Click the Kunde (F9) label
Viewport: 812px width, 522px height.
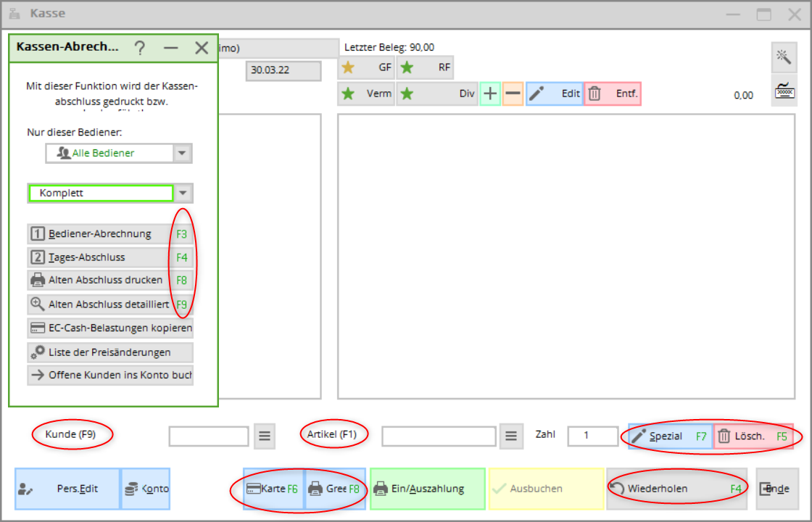(x=71, y=434)
